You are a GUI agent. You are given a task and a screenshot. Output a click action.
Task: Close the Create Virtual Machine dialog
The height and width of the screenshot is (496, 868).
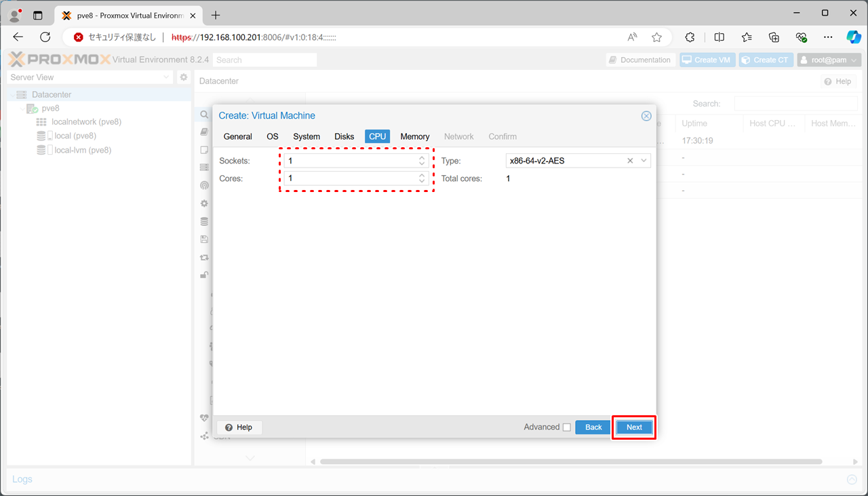click(x=646, y=116)
